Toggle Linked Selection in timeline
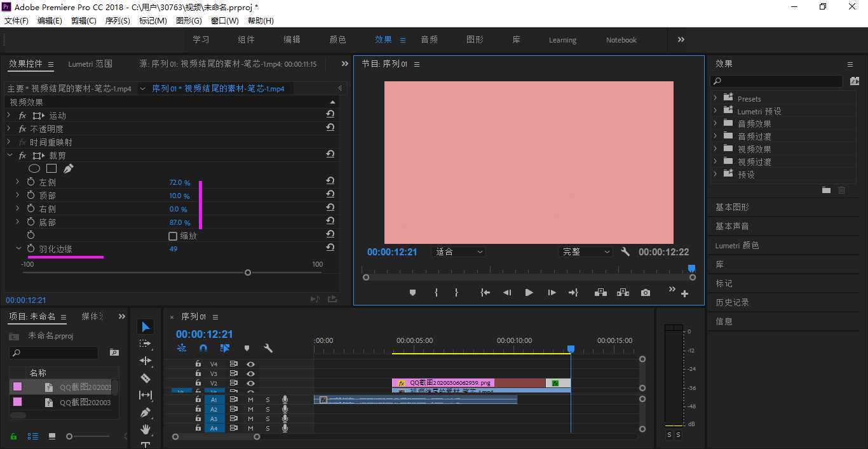This screenshot has height=449, width=868. 224,348
